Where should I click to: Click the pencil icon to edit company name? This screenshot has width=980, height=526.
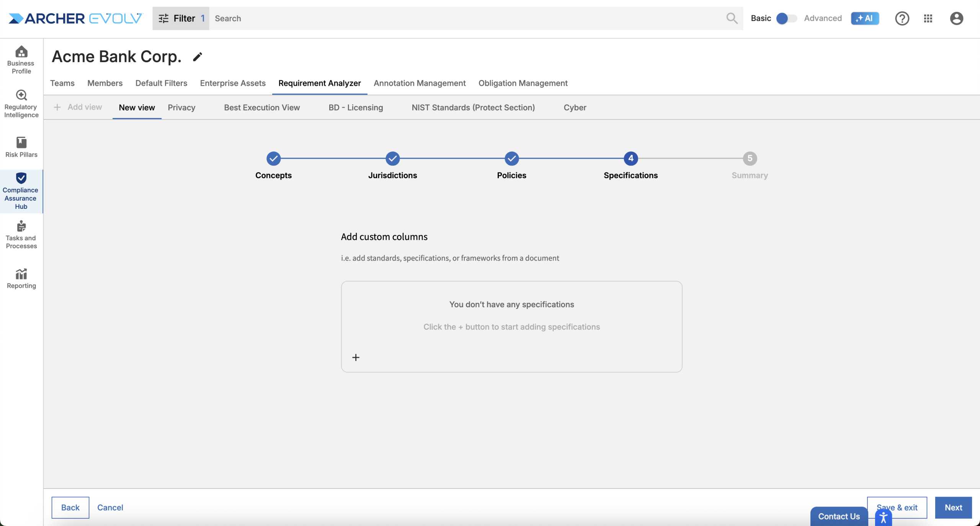pos(197,57)
